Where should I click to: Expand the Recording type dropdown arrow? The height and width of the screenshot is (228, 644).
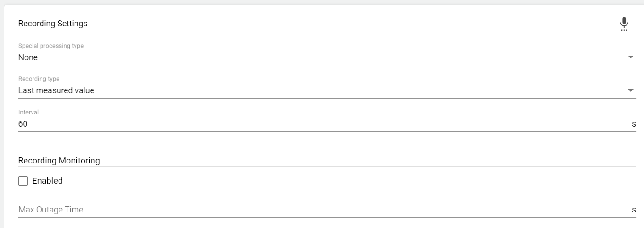[x=631, y=90]
